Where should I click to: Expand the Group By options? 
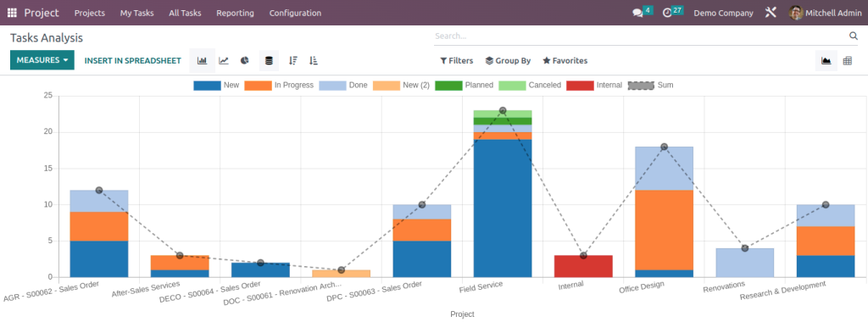coord(508,60)
